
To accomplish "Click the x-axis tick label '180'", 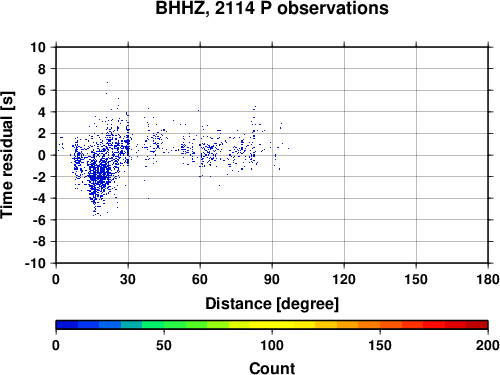I will tap(488, 279).
